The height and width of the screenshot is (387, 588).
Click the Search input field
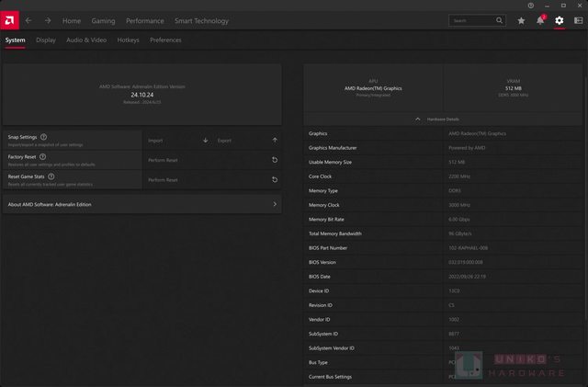(x=476, y=20)
